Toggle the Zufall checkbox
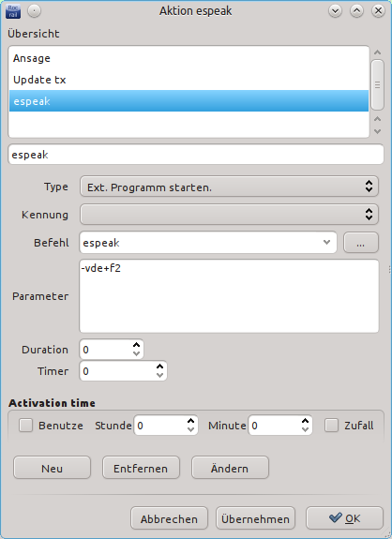Image resolution: width=392 pixels, height=539 pixels. point(331,426)
